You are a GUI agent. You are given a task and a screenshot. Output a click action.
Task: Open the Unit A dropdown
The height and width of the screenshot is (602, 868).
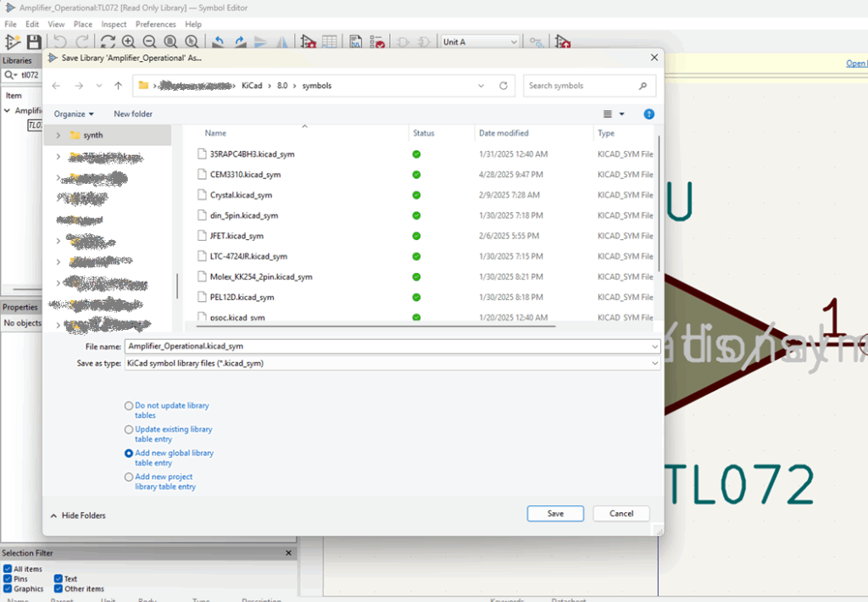click(x=480, y=42)
